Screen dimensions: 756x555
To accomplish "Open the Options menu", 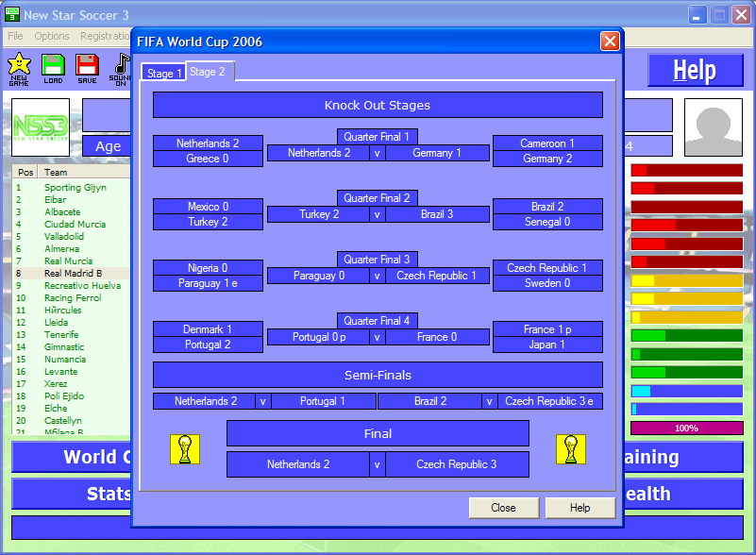I will click(x=52, y=37).
